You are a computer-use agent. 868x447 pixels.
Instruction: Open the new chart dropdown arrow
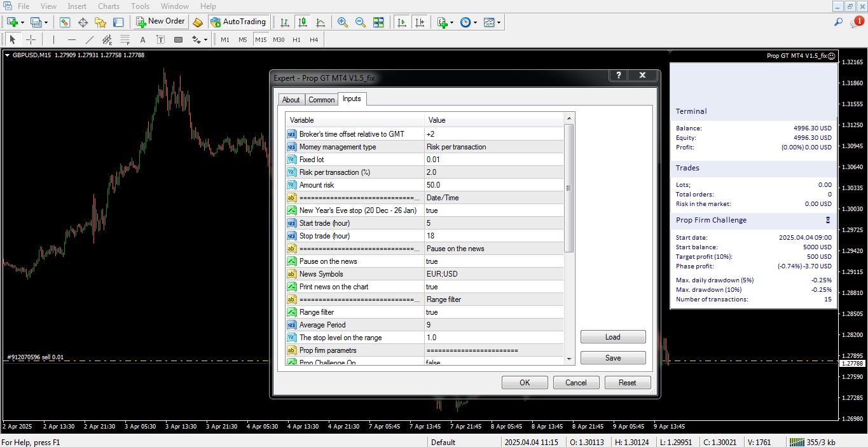coord(23,22)
